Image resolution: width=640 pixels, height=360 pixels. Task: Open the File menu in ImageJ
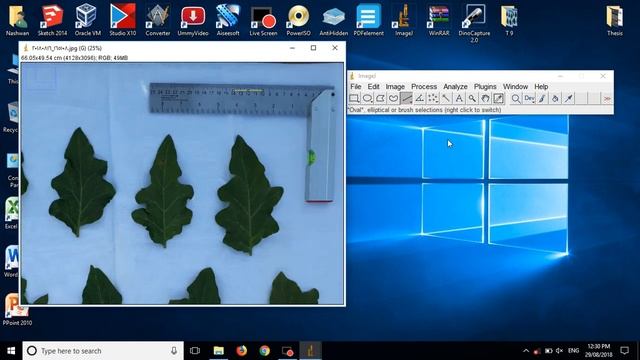(356, 87)
